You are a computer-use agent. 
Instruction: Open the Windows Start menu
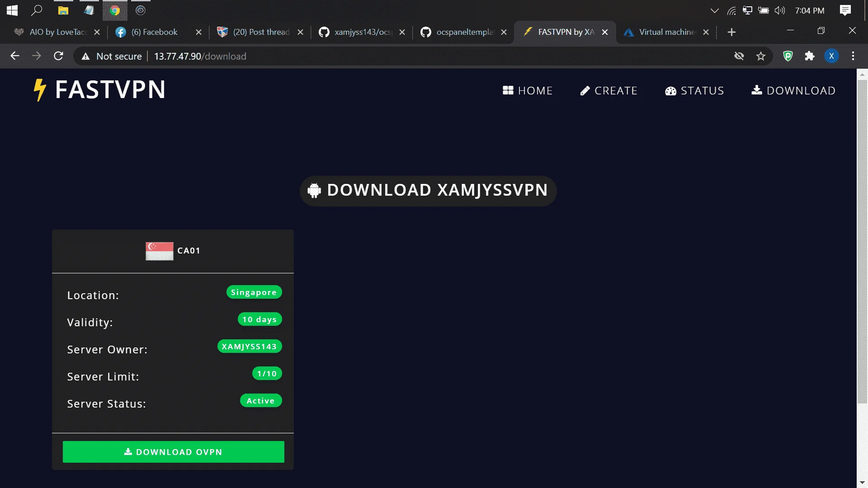pyautogui.click(x=12, y=10)
